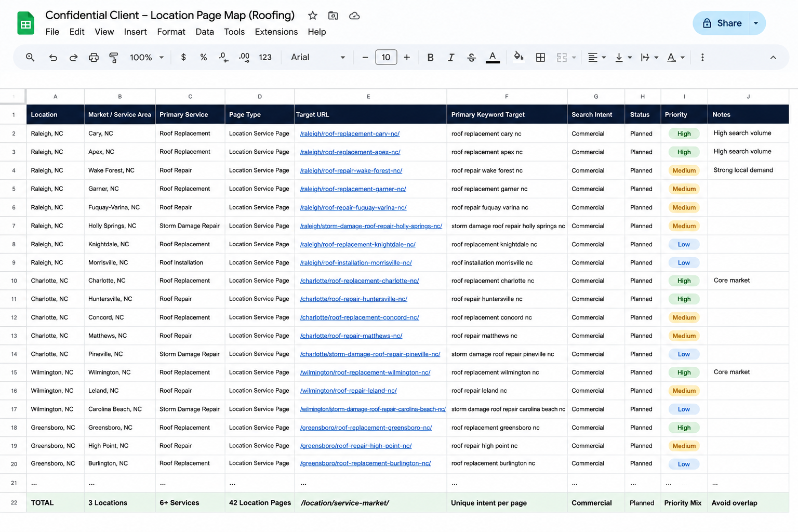Open the Tools menu

point(234,32)
